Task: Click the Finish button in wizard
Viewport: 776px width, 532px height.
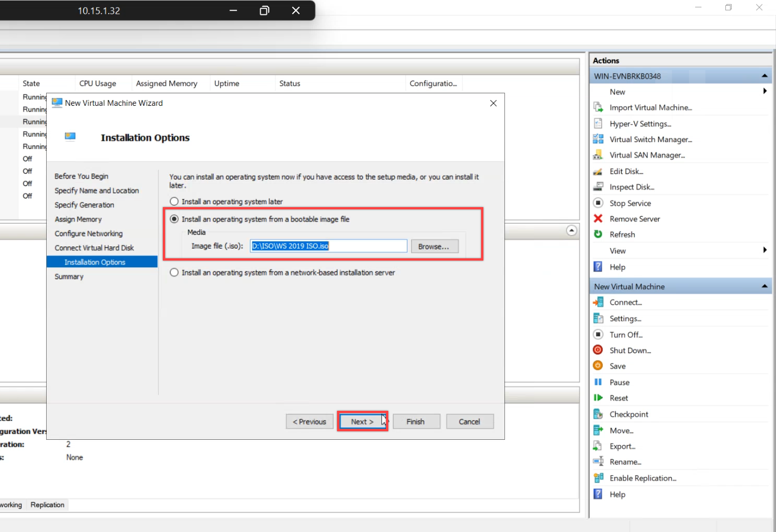Action: pos(416,422)
